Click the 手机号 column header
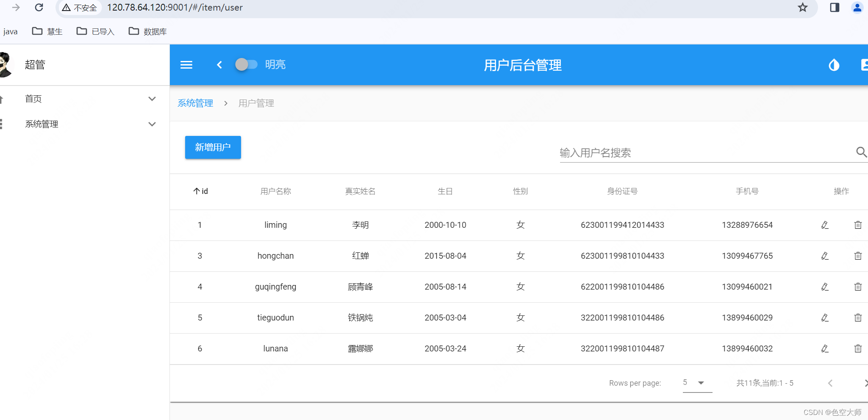 click(747, 191)
